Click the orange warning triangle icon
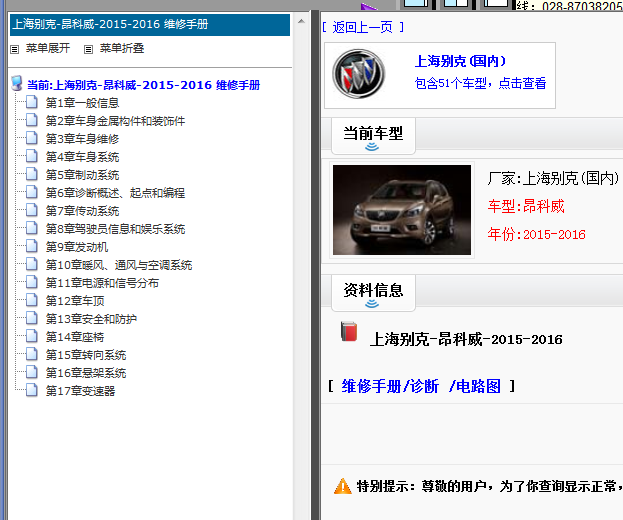 (342, 486)
